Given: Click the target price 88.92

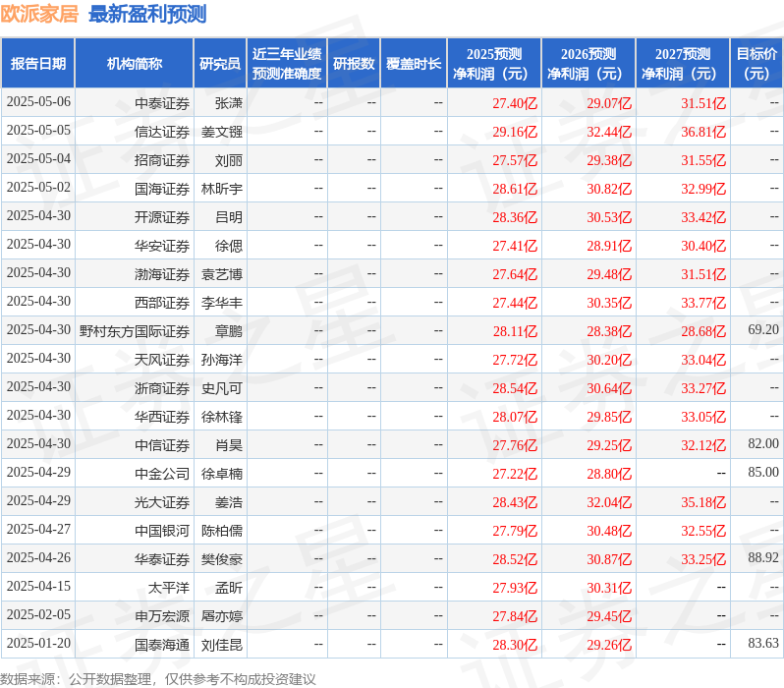Looking at the screenshot, I should point(763,558).
